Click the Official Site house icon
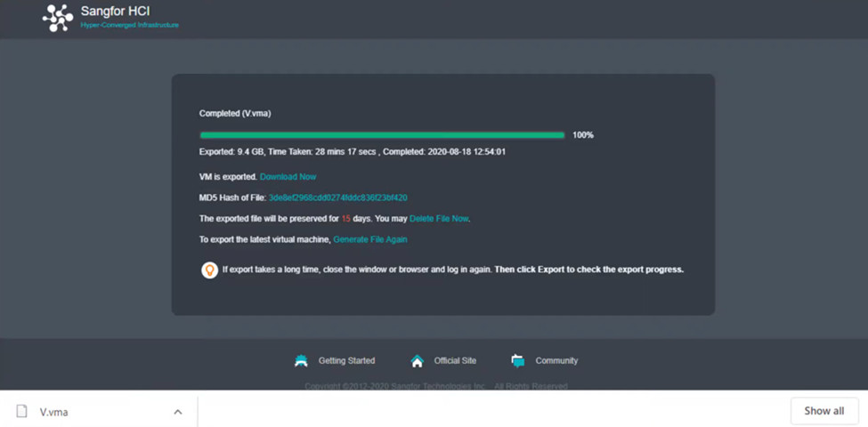Image resolution: width=868 pixels, height=427 pixels. (417, 360)
